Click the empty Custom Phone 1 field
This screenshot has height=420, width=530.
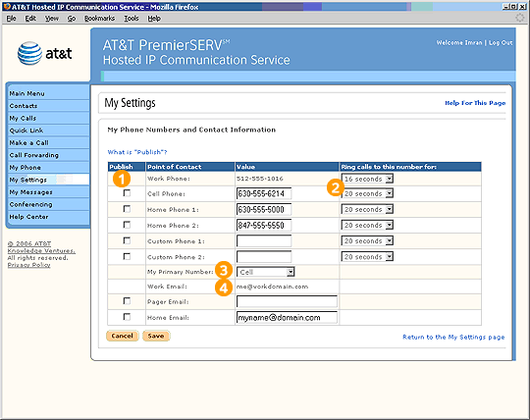[x=264, y=241]
